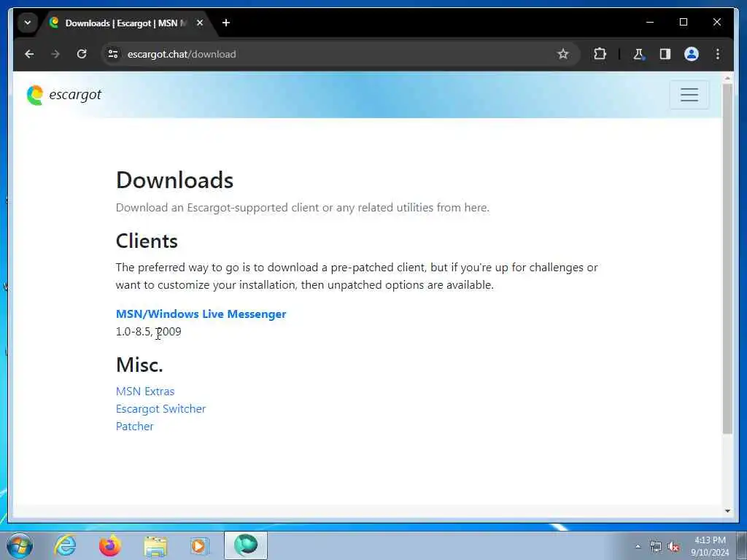The height and width of the screenshot is (560, 747).
Task: Toggle the browser side panel icon
Action: 665,54
